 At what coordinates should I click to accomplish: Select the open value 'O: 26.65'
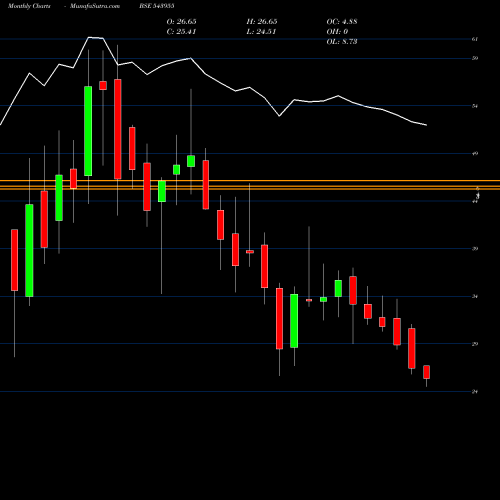pos(181,22)
